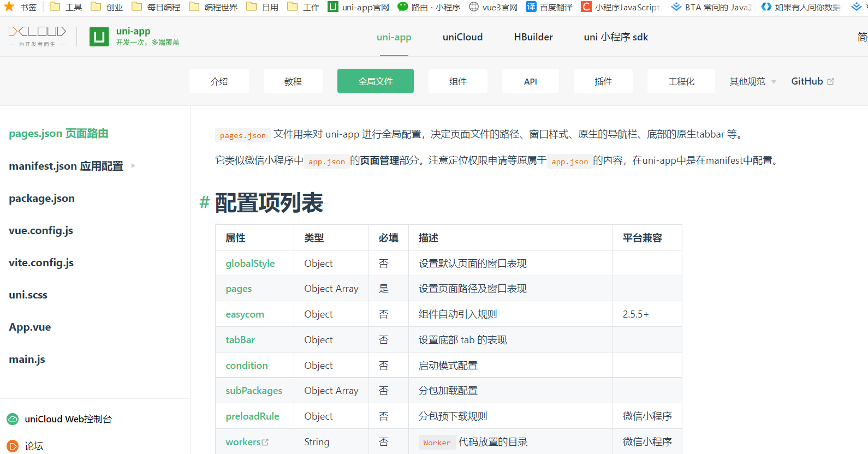868x454 pixels.
Task: Select main.js in sidebar
Action: (27, 359)
